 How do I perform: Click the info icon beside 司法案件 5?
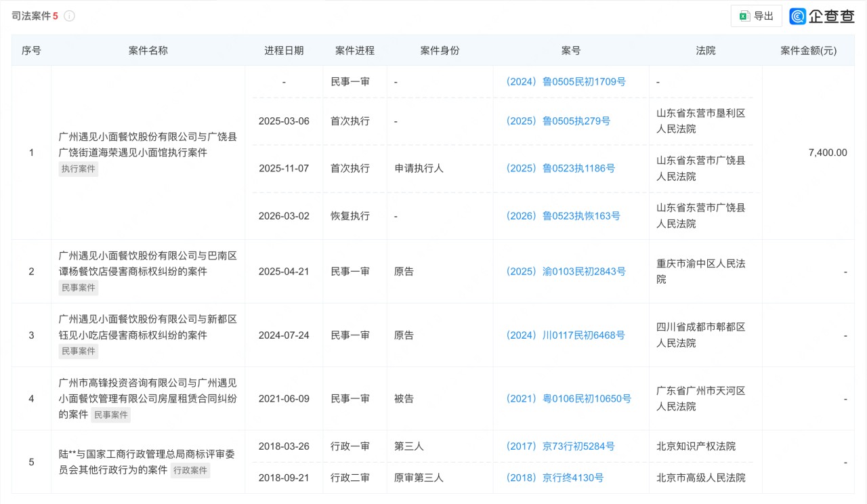coord(69,16)
